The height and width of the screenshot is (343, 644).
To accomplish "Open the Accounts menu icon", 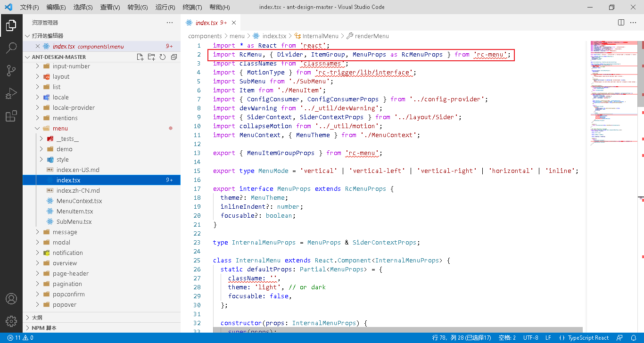I will 11,299.
